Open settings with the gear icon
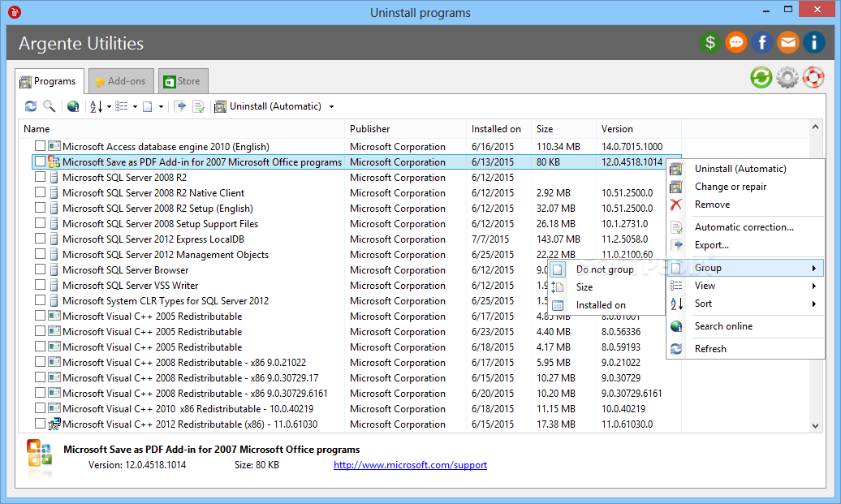Viewport: 841px width, 504px height. [x=787, y=78]
